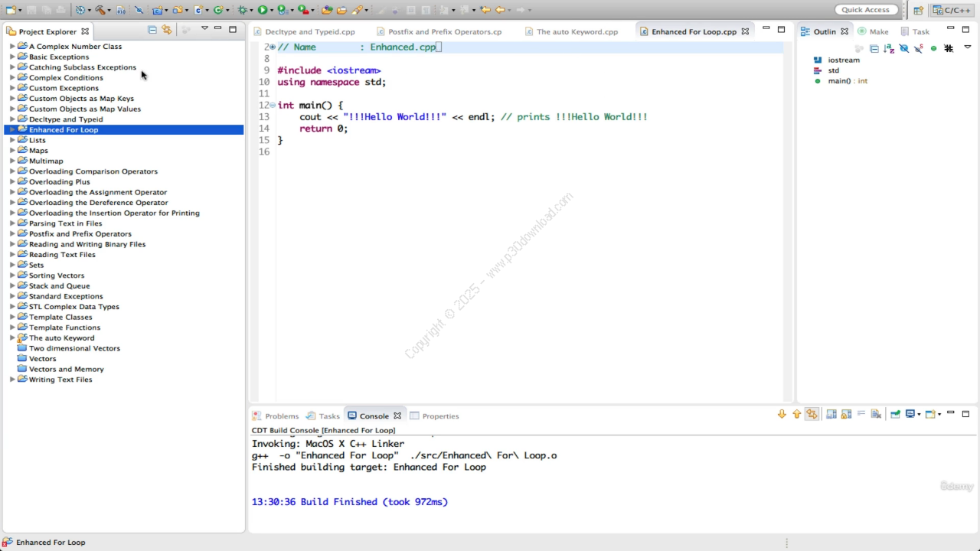This screenshot has height=551, width=980.
Task: Click the Run Last Tool icon
Action: pos(302,10)
